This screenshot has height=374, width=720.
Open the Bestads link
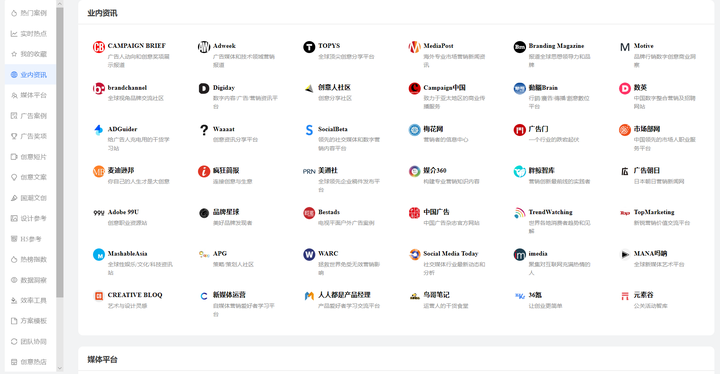tap(329, 212)
